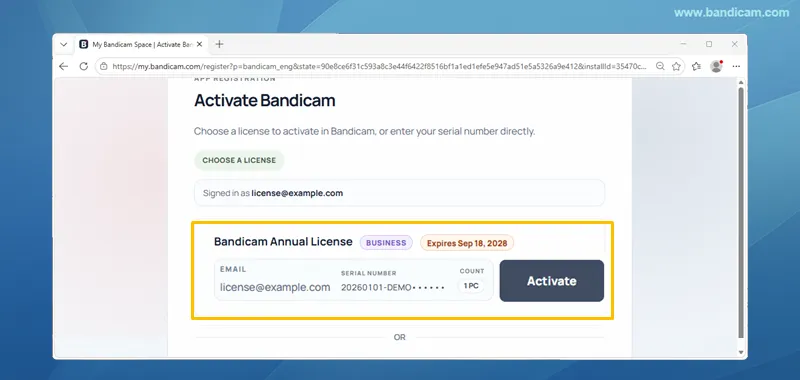
Task: Click the serial number 20260101-DEMO text
Action: pyautogui.click(x=393, y=288)
